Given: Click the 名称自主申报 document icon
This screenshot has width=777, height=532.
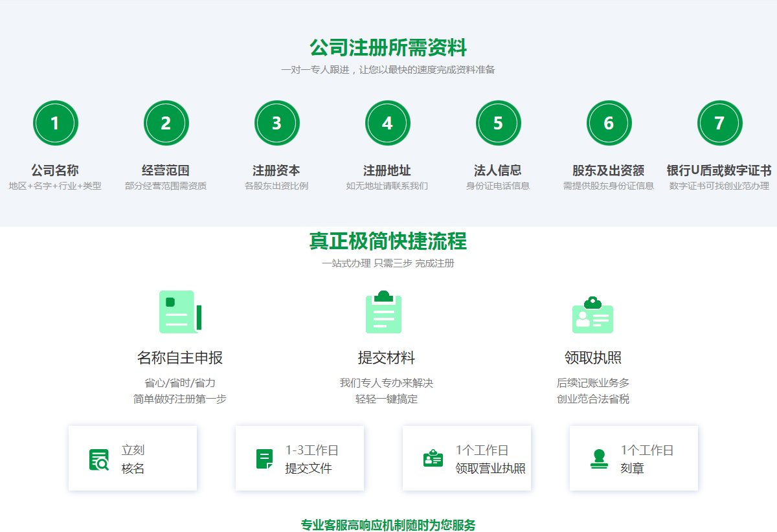Looking at the screenshot, I should (x=180, y=312).
